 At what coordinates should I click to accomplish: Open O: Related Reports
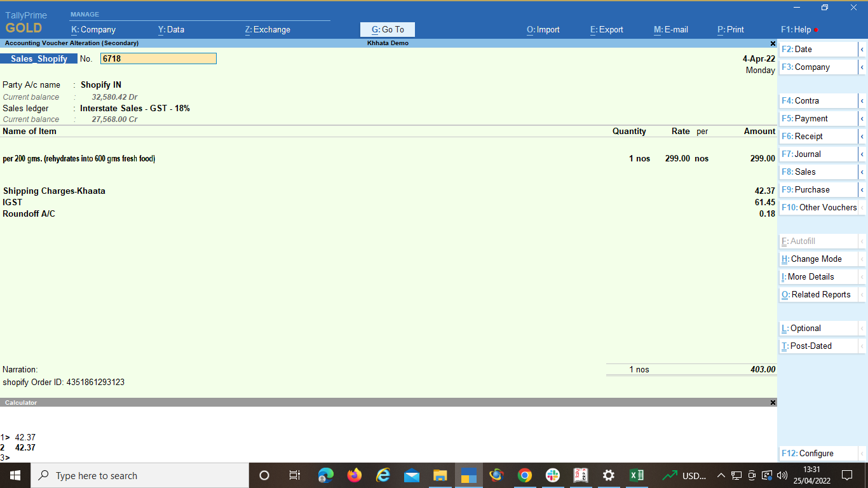tap(818, 294)
